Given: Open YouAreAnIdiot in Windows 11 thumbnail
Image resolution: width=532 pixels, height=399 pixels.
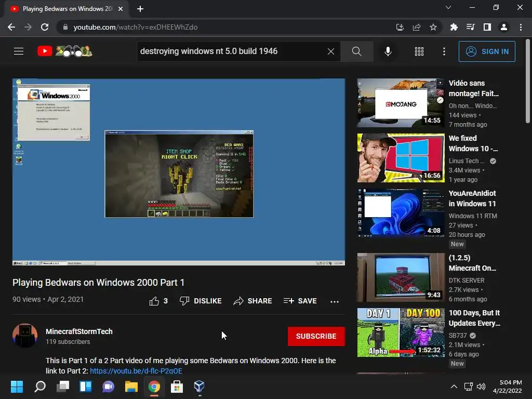Looking at the screenshot, I should point(401,212).
